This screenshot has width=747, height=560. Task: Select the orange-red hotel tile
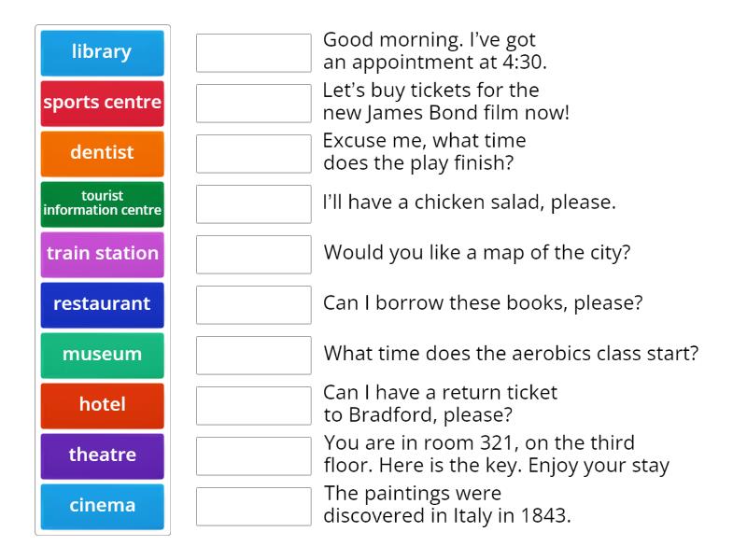point(102,405)
